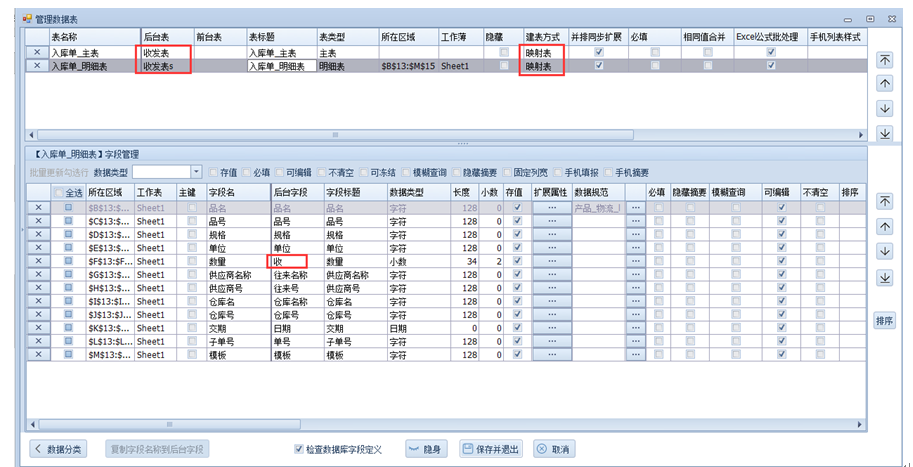Click the 建表方式 column header
This screenshot has height=467, width=913.
coord(545,36)
